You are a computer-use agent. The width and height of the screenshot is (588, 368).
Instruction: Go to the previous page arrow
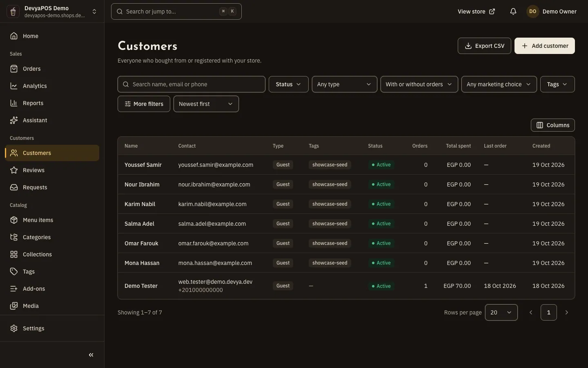531,312
